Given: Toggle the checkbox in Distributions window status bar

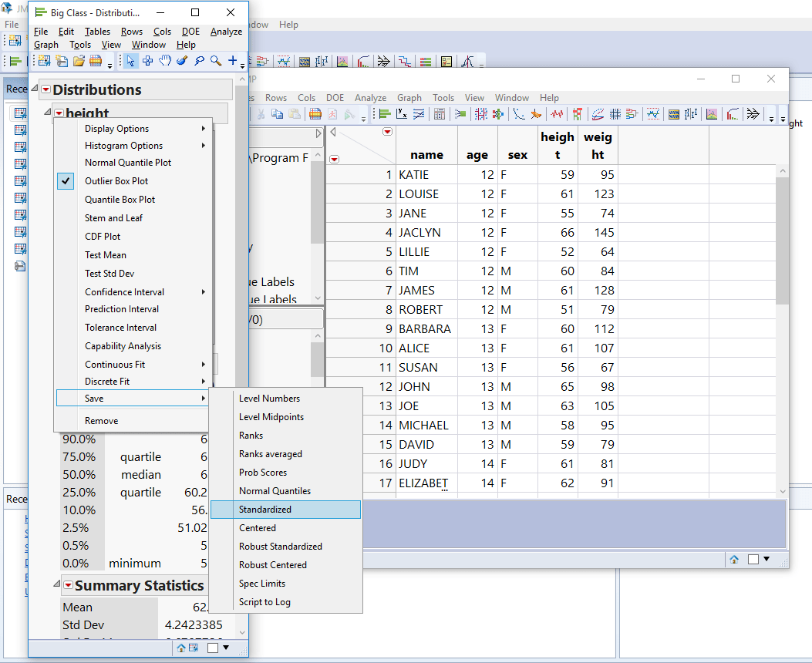Looking at the screenshot, I should point(213,648).
